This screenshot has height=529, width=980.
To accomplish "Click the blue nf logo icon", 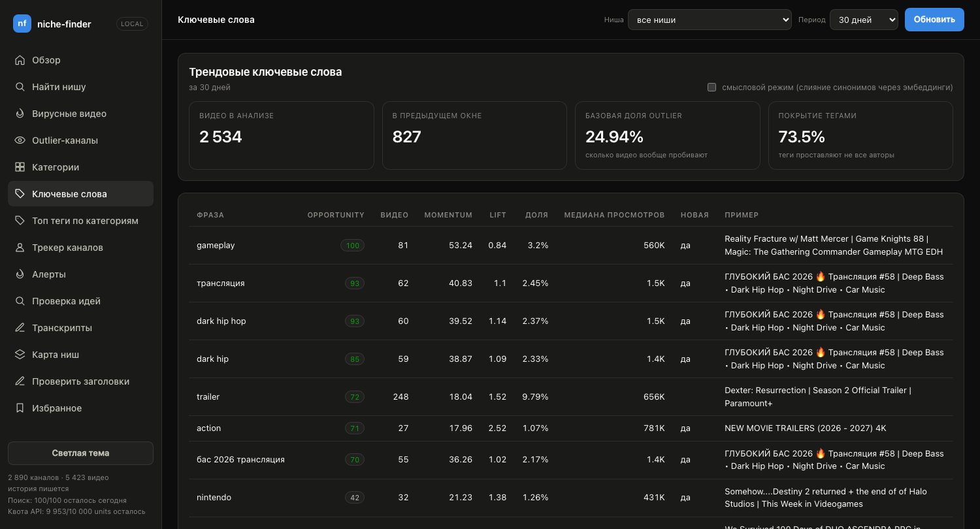I will coord(22,24).
